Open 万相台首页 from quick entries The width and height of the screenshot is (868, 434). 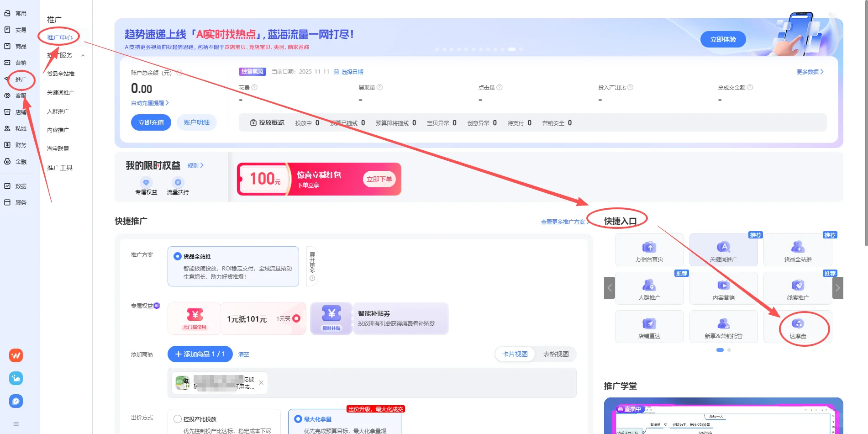(x=649, y=249)
